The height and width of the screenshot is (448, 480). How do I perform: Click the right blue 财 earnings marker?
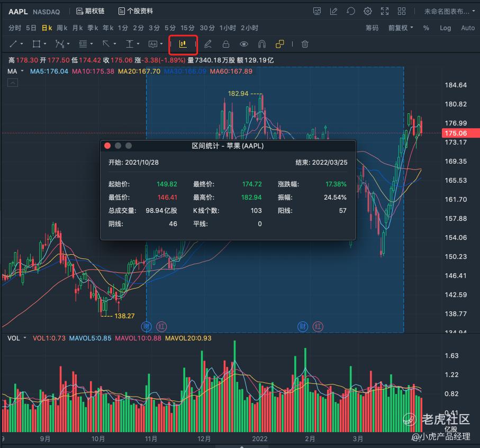[303, 326]
